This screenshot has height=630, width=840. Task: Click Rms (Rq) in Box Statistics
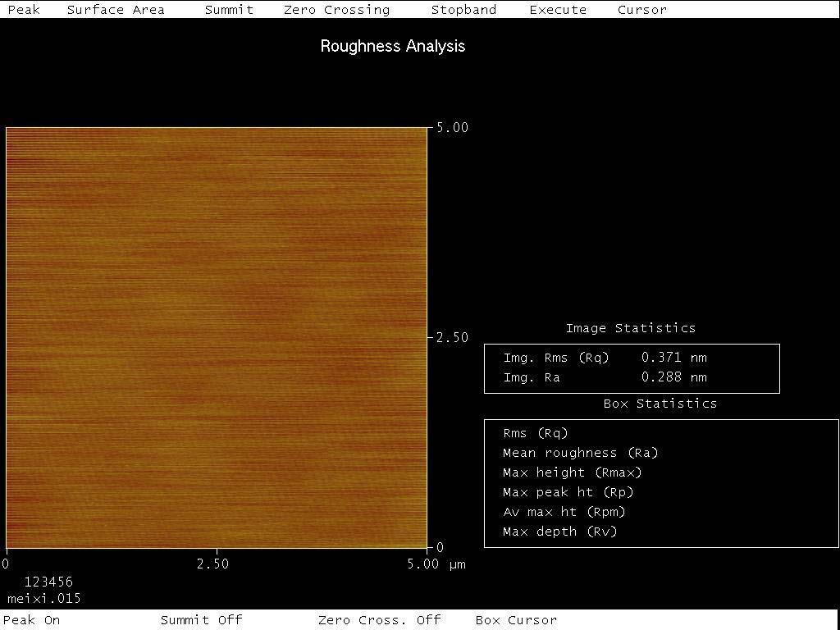pos(535,433)
